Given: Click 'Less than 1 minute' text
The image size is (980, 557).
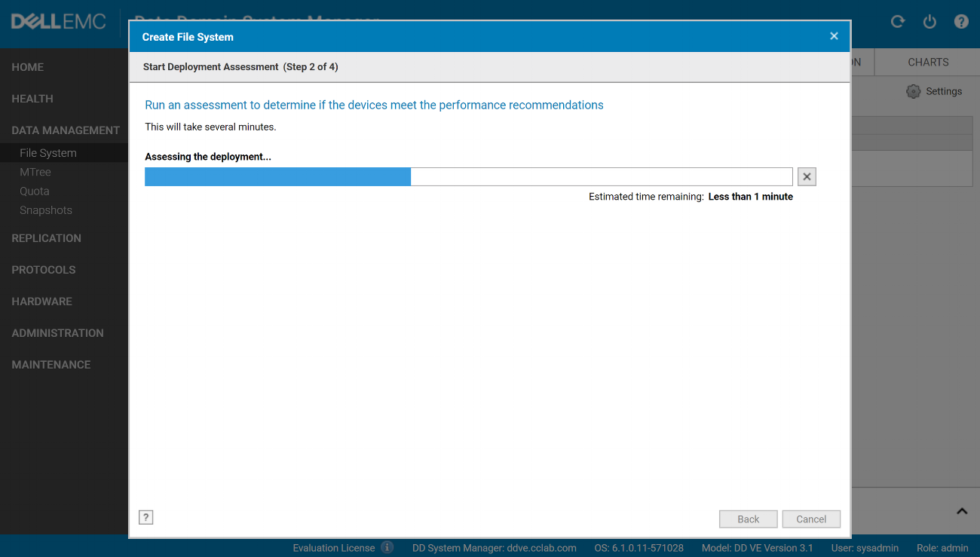Looking at the screenshot, I should pos(751,197).
